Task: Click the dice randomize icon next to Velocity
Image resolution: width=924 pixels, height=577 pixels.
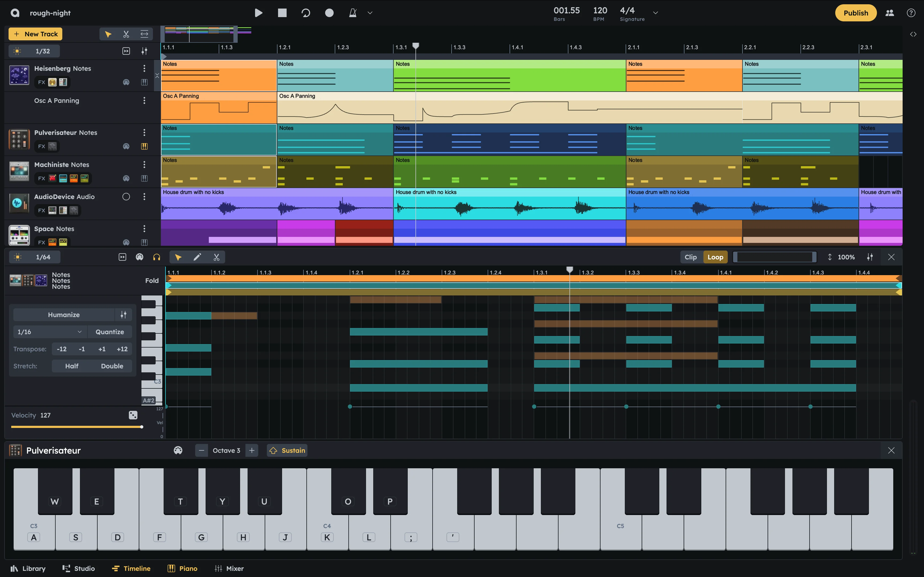Action: (133, 415)
